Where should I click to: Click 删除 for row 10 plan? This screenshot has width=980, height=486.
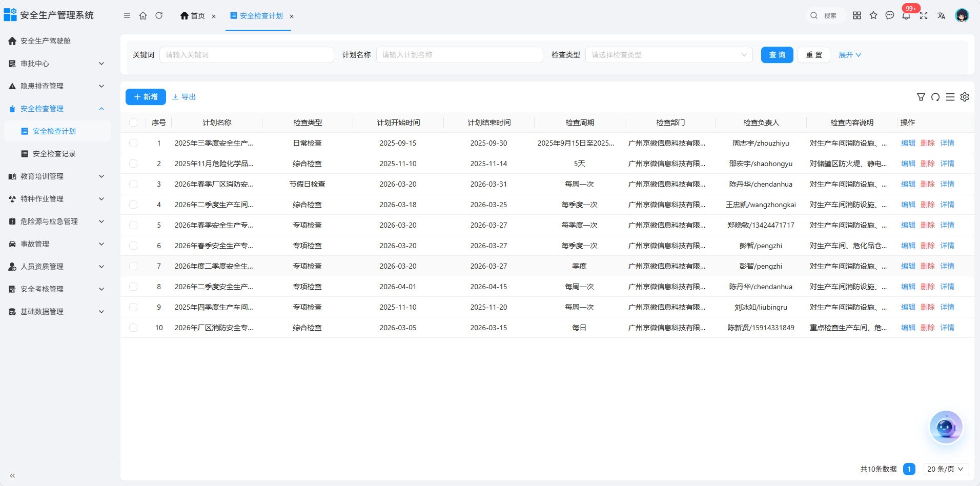[x=928, y=328]
